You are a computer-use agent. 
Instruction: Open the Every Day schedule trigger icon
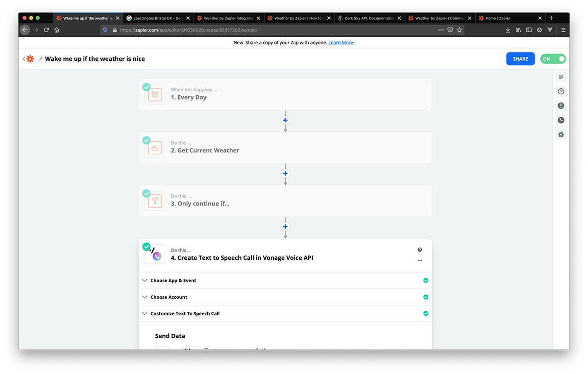point(155,95)
